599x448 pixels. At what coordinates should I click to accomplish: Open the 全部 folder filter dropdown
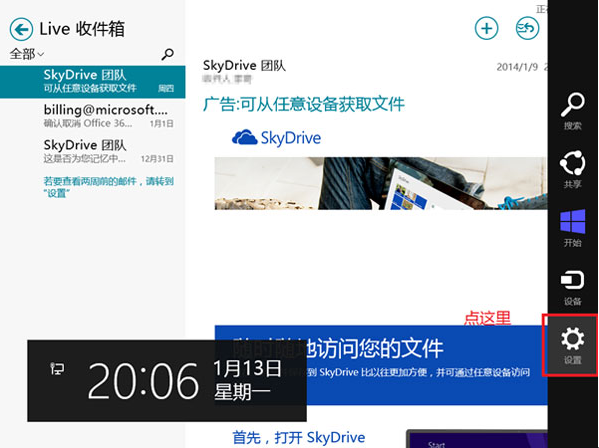[x=27, y=54]
